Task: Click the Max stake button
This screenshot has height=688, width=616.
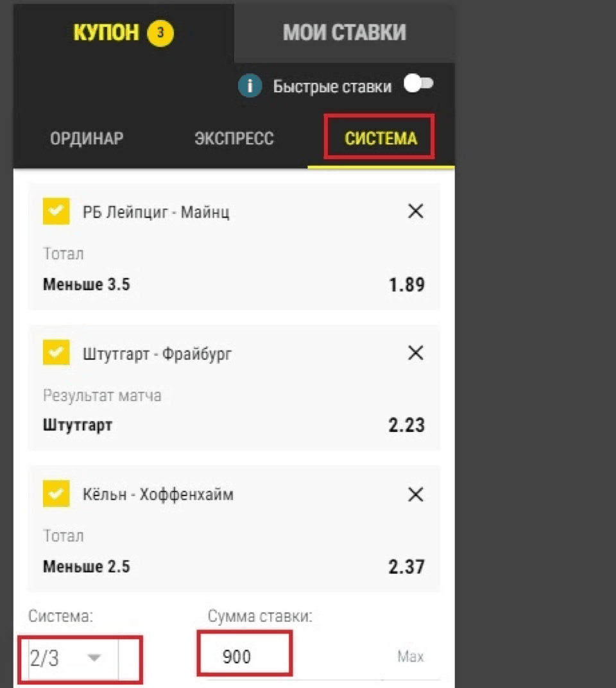Action: (x=410, y=657)
